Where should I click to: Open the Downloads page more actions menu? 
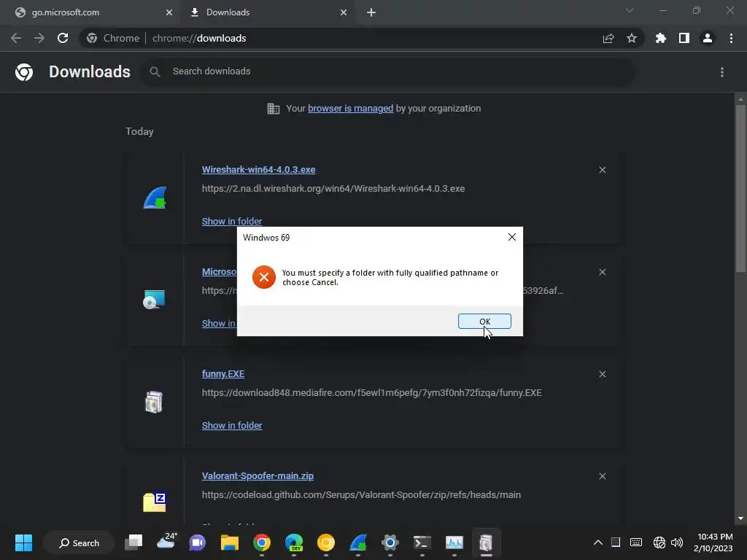pos(722,72)
